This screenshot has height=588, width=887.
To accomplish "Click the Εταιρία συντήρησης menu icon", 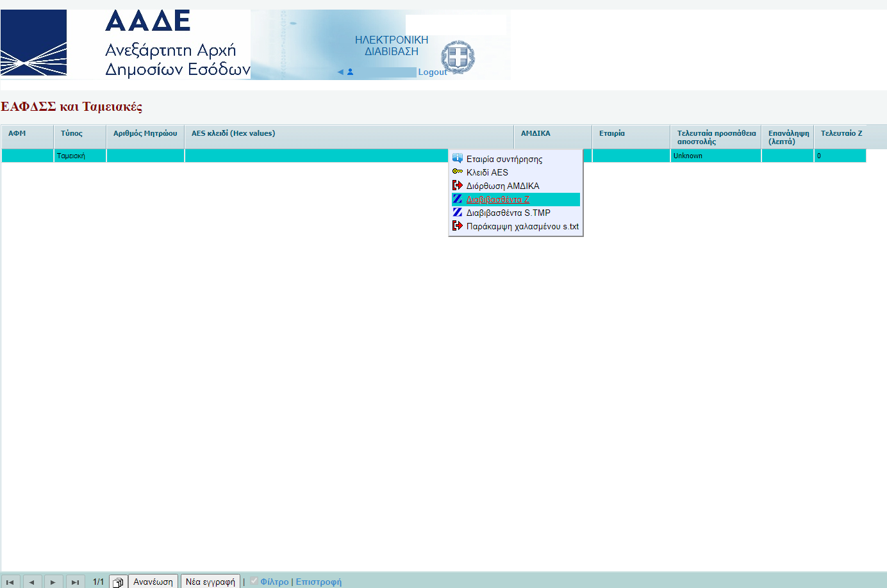I will [x=457, y=158].
